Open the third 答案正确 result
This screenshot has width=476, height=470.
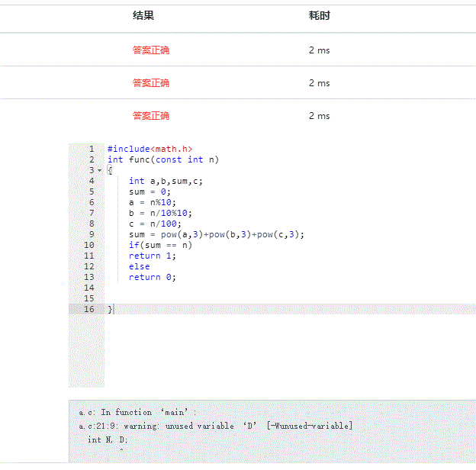151,116
